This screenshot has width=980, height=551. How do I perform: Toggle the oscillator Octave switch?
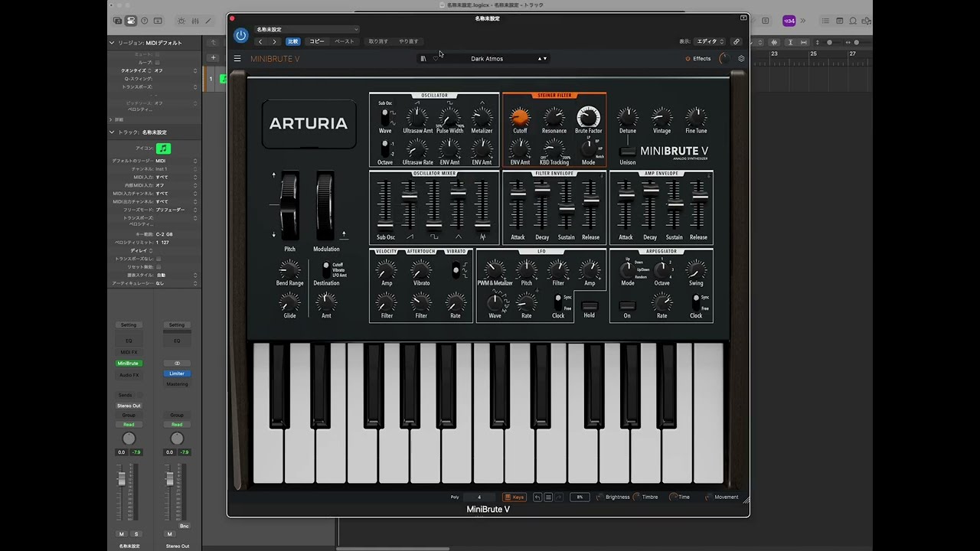click(384, 148)
